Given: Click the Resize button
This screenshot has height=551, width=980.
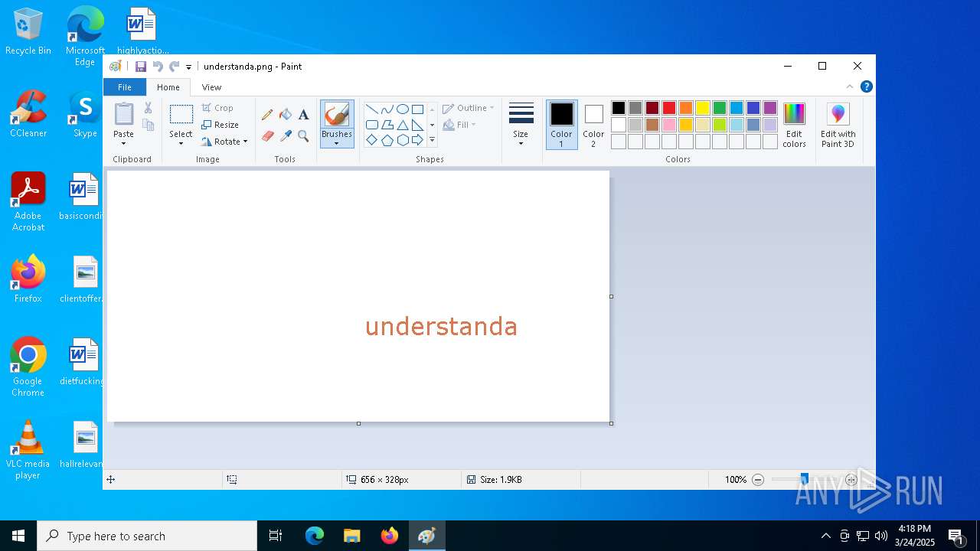Looking at the screenshot, I should [220, 125].
